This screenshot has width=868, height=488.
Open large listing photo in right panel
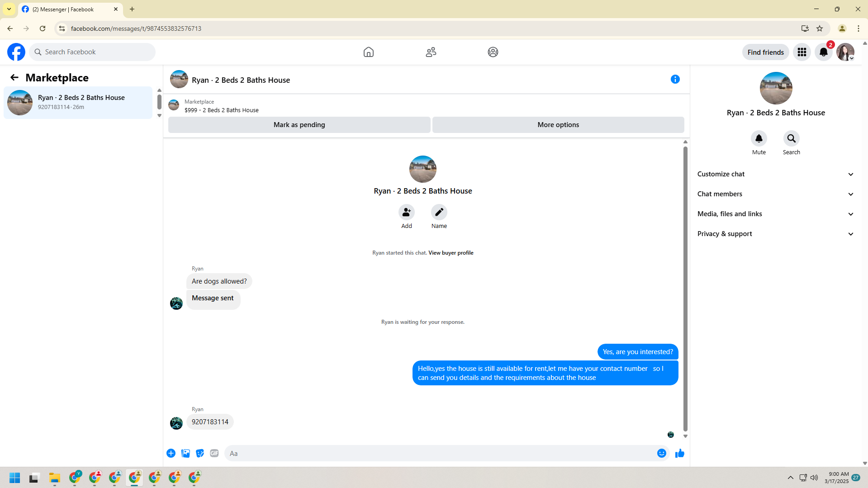pos(776,88)
